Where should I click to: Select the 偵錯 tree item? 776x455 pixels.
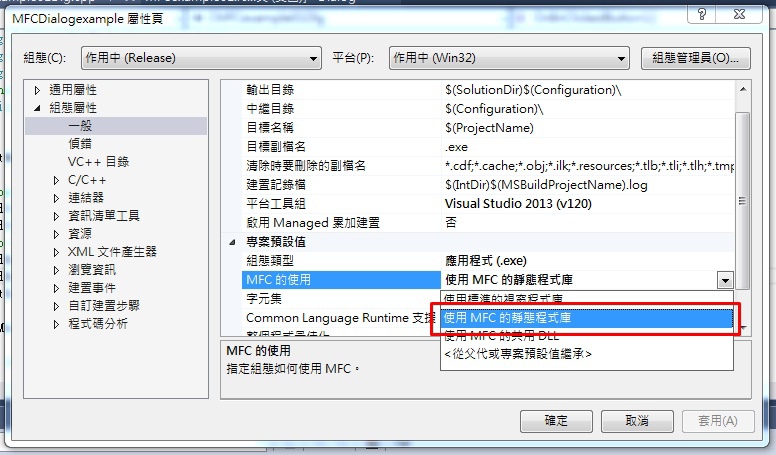click(x=80, y=144)
